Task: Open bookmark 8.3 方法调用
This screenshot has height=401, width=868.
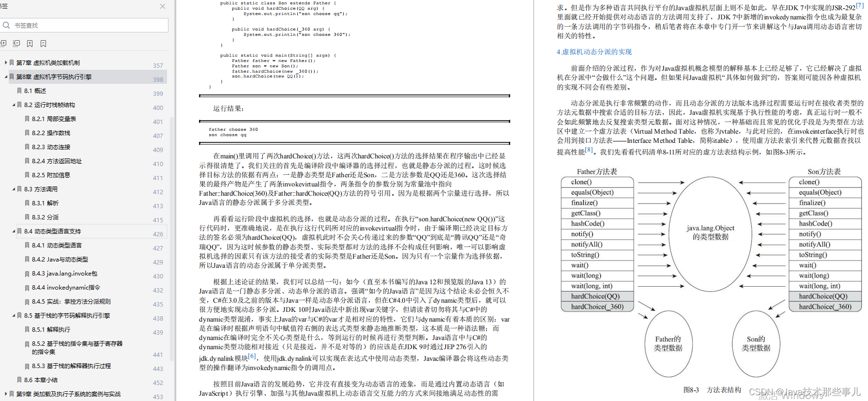Action: coord(41,189)
